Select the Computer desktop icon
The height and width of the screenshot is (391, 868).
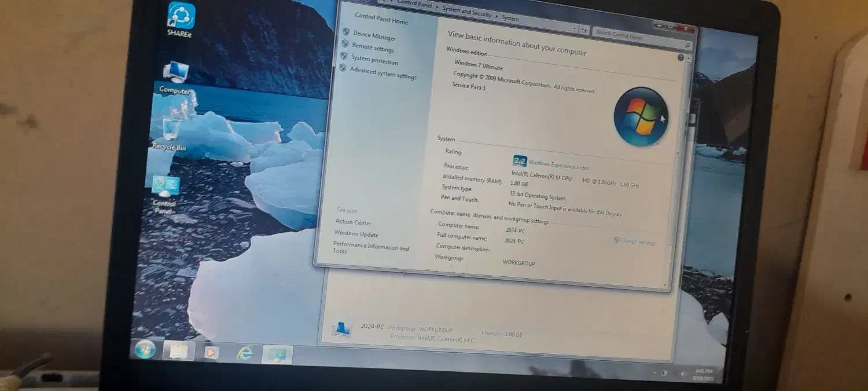point(175,76)
